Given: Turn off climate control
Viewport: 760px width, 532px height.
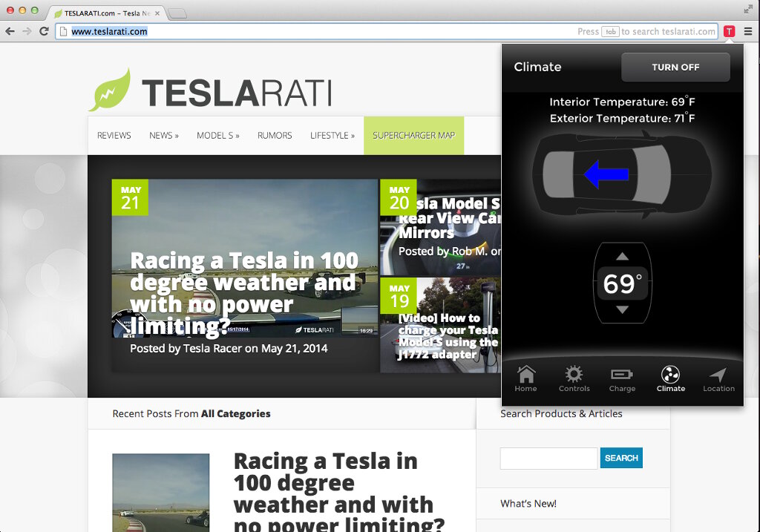Looking at the screenshot, I should [675, 68].
